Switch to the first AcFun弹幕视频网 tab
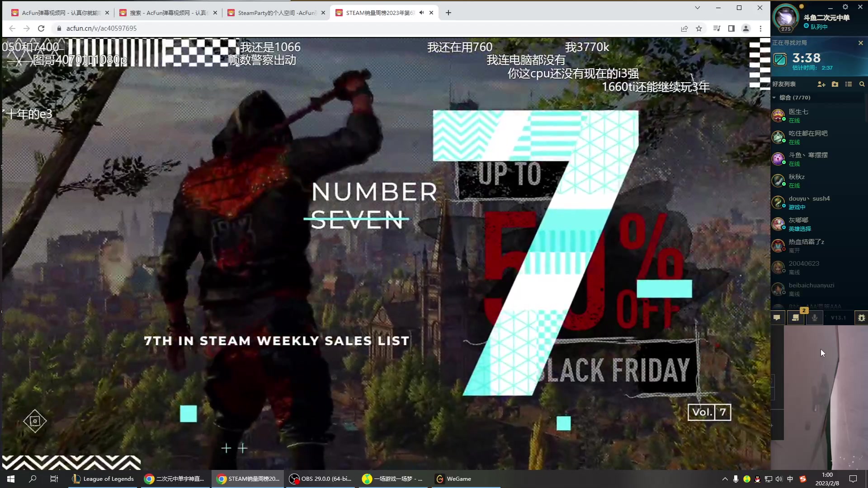Image resolution: width=868 pixels, height=488 pixels. [60, 13]
